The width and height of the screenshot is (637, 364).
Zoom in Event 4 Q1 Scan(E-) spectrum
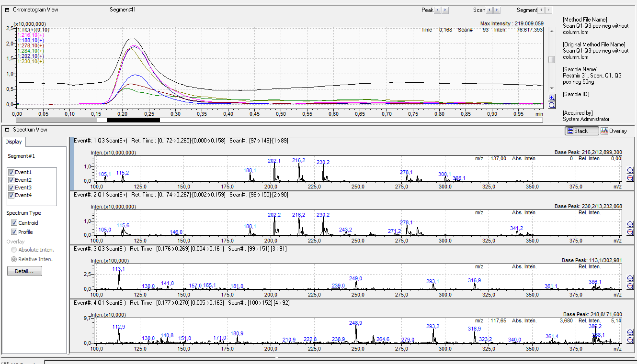[630, 332]
